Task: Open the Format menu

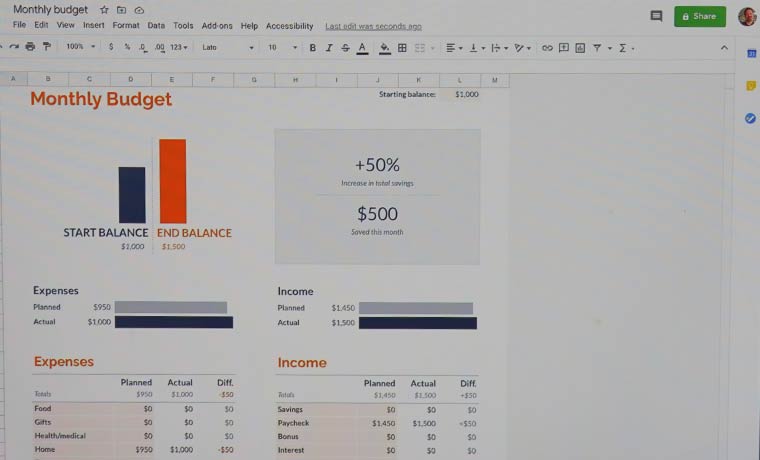Action: (x=126, y=26)
